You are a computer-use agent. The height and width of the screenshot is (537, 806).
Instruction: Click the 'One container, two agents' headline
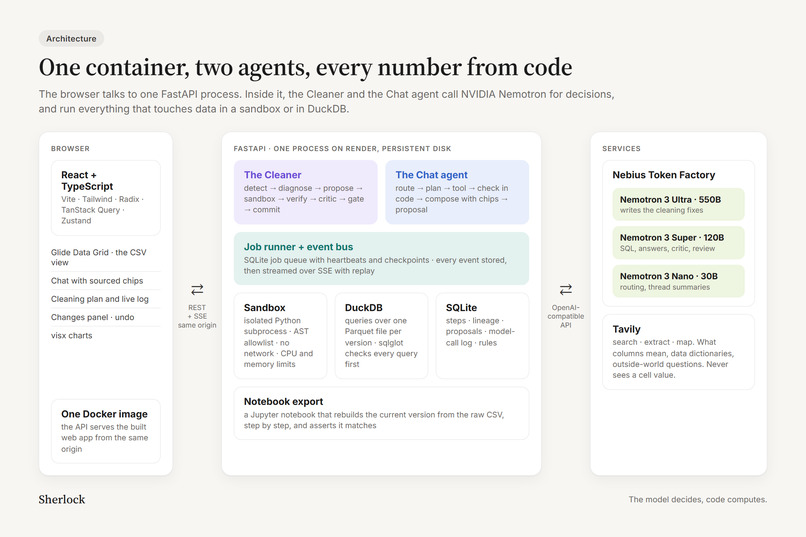click(305, 67)
